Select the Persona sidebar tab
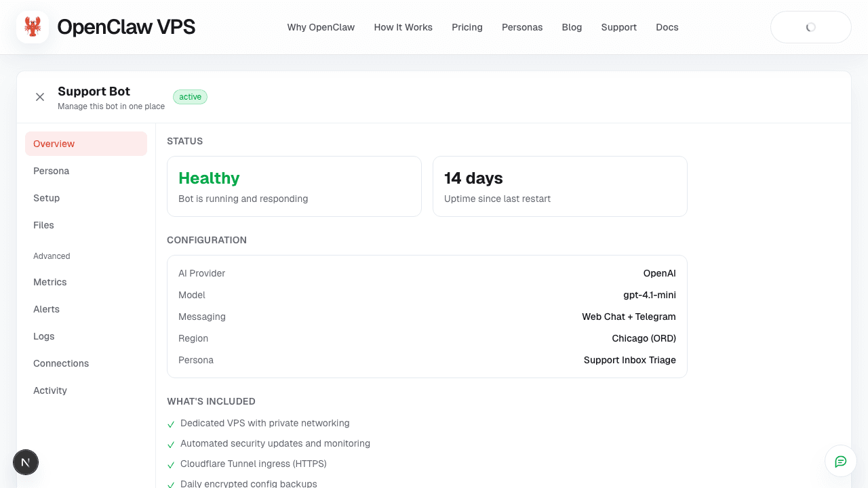The width and height of the screenshot is (868, 488). pos(51,171)
